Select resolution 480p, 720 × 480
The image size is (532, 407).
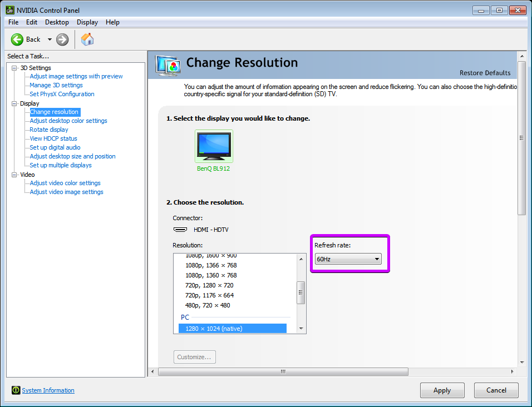[208, 305]
